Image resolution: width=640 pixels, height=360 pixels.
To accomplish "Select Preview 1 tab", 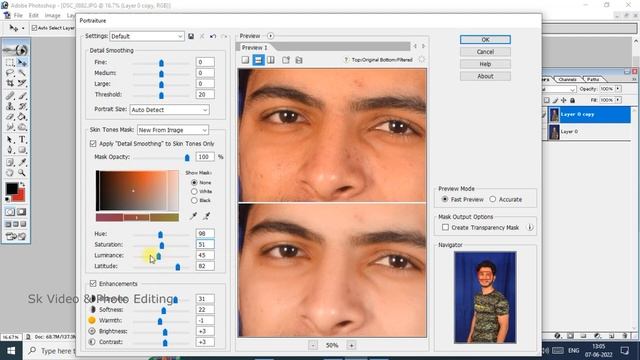I will 254,47.
